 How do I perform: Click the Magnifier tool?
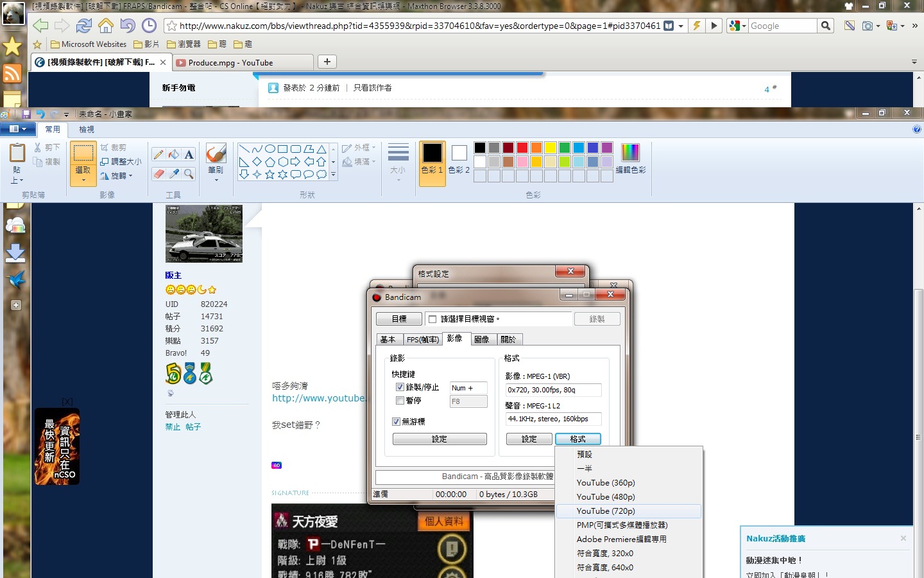click(189, 174)
